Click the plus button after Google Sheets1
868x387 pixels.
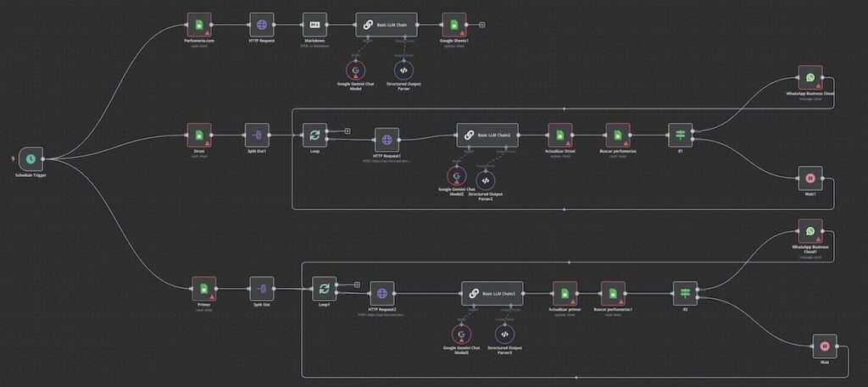[482, 25]
